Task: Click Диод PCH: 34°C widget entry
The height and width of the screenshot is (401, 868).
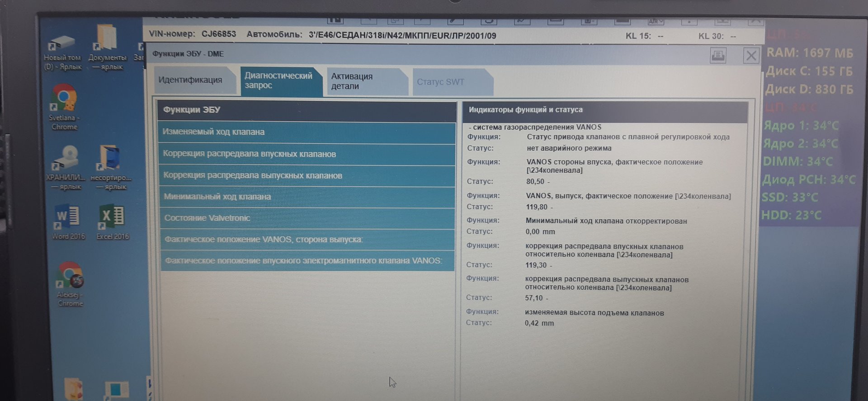Action: point(809,179)
